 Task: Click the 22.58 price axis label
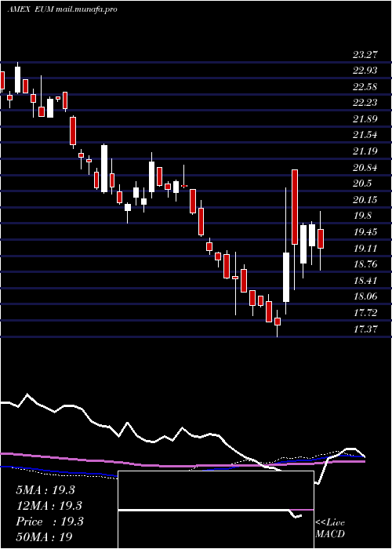pyautogui.click(x=365, y=86)
